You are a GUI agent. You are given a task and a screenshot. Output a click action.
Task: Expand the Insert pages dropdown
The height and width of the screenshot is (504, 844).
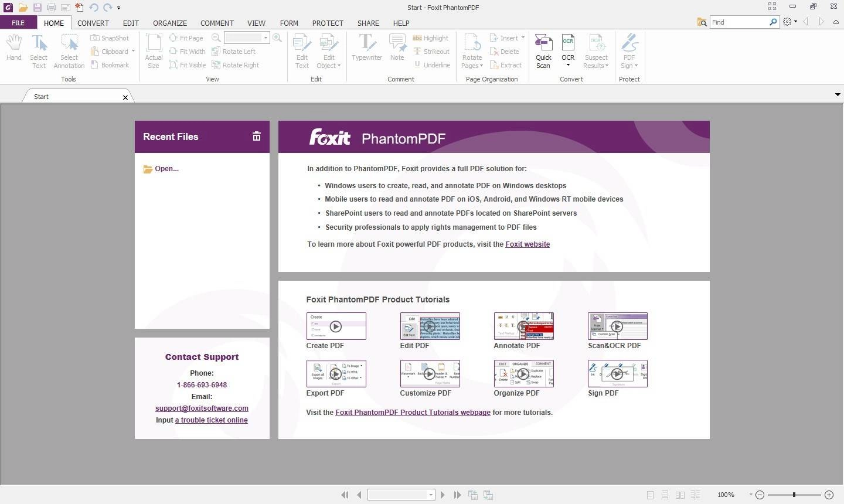pos(523,38)
